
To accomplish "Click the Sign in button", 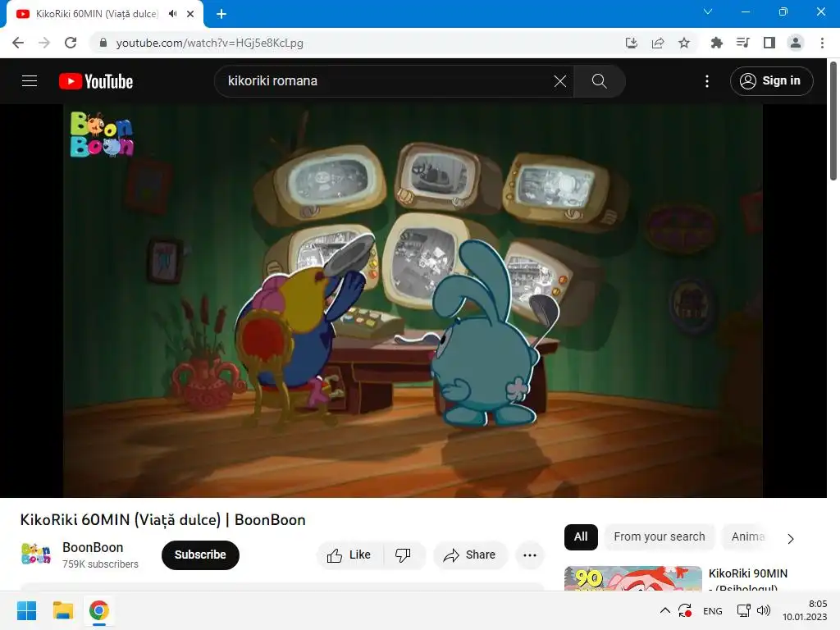I will [x=771, y=81].
